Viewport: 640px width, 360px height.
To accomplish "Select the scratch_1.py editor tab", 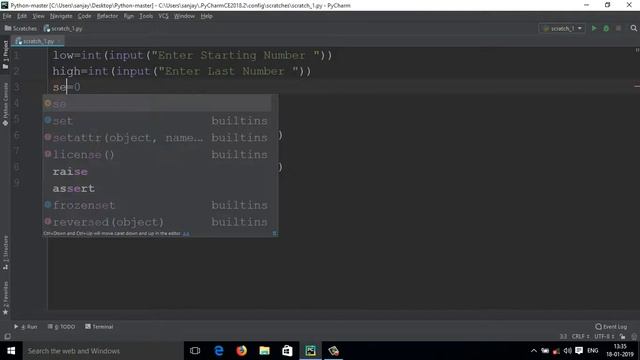I will click(x=38, y=41).
